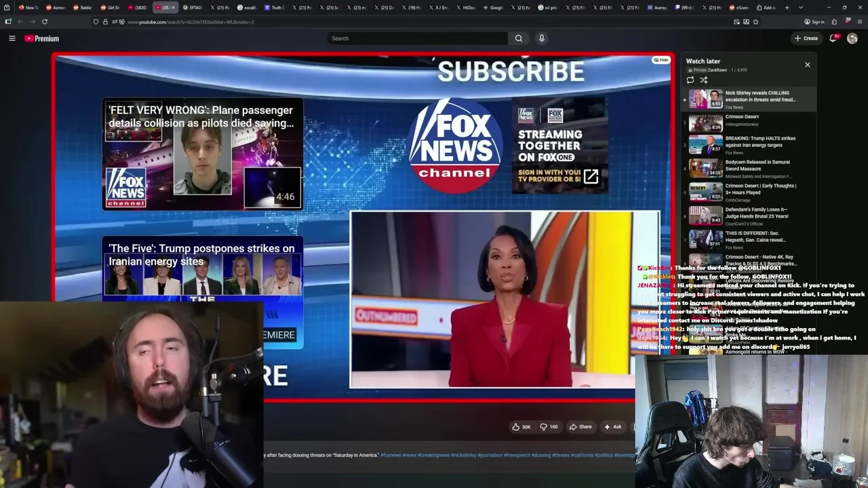
Task: Switch to the Baldie browser tab
Action: [83, 7]
